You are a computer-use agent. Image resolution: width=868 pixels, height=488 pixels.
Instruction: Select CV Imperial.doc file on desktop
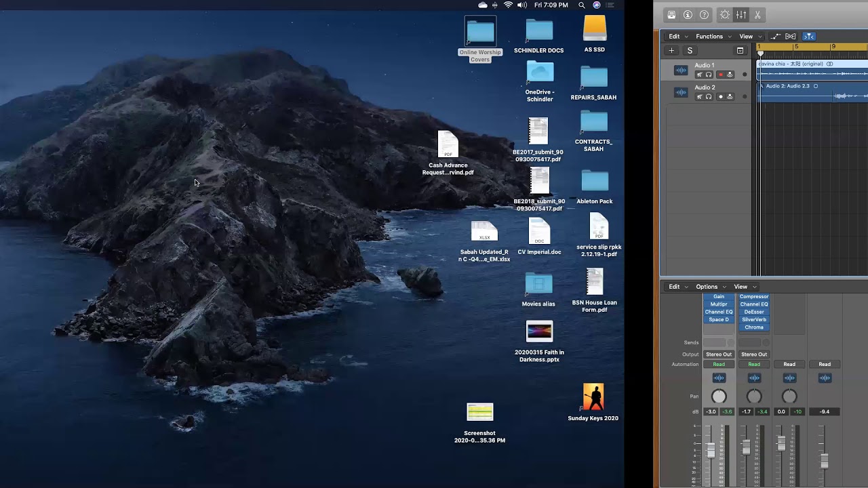pyautogui.click(x=539, y=232)
